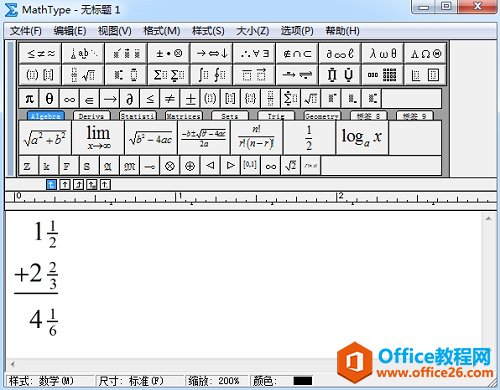Switch to the Statistics tab
The image size is (500, 390).
138,116
